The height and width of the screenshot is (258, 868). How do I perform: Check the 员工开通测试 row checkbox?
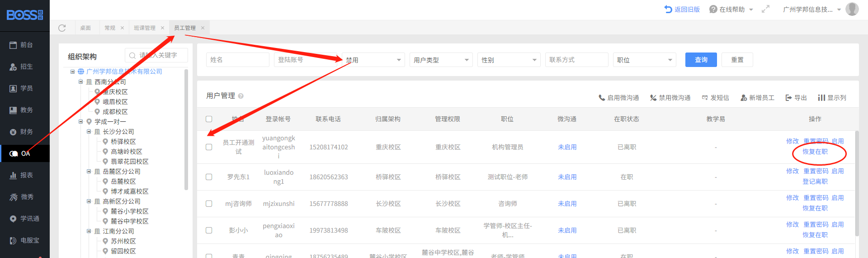[209, 147]
